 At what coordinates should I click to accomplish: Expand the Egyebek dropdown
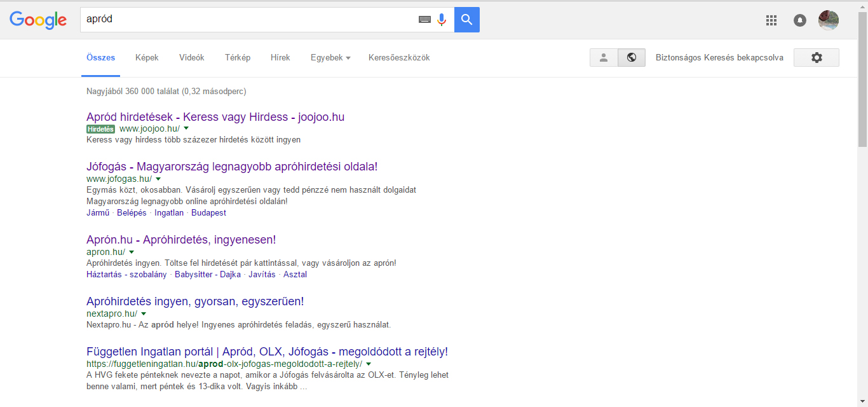tap(330, 57)
